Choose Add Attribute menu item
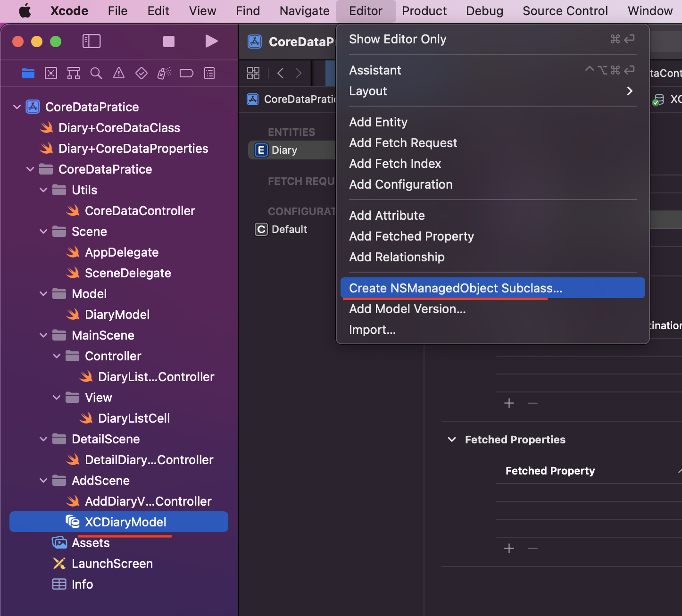Viewport: 682px width, 616px height. (492, 216)
